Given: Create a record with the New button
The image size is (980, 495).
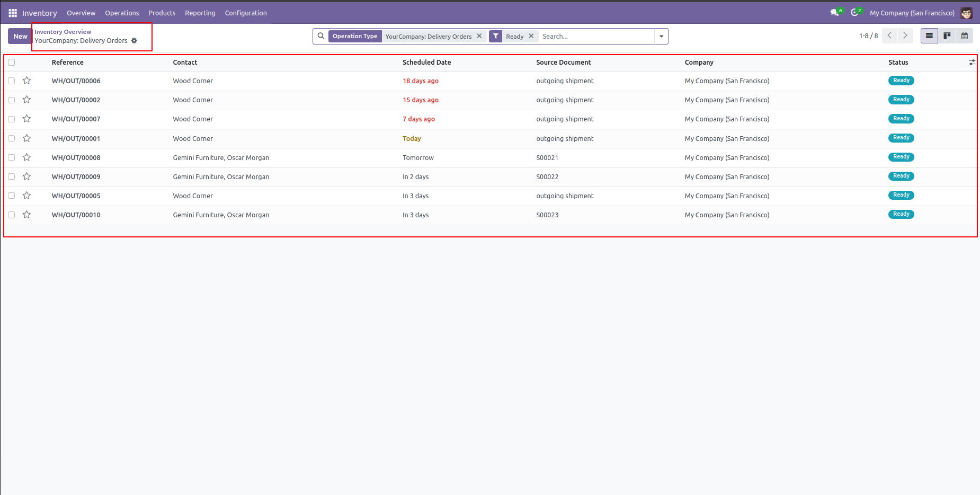Looking at the screenshot, I should point(20,36).
